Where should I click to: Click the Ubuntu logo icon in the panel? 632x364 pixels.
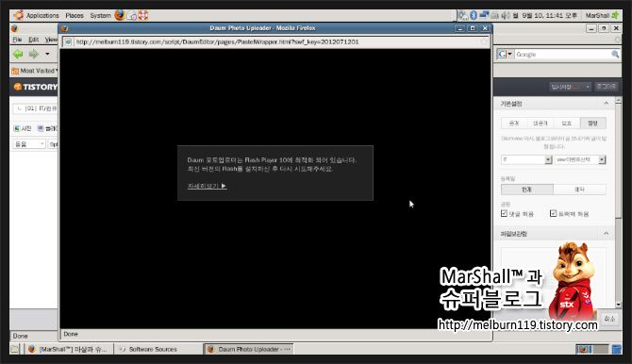[18, 15]
